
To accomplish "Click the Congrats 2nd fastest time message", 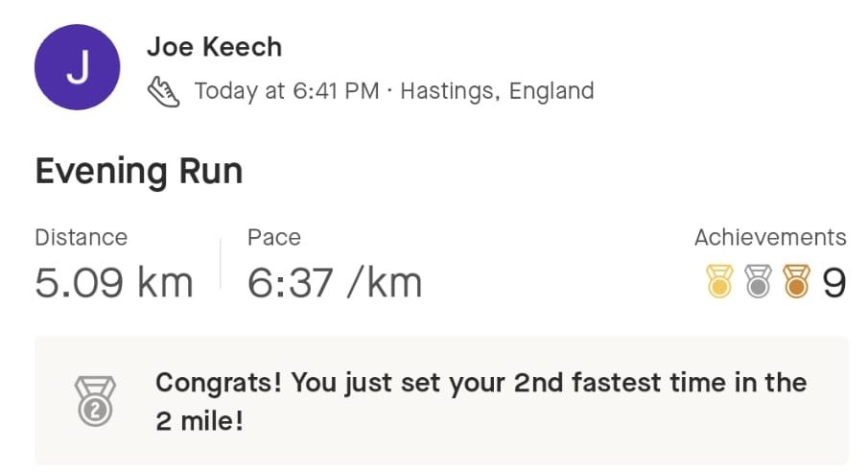I will (x=481, y=402).
